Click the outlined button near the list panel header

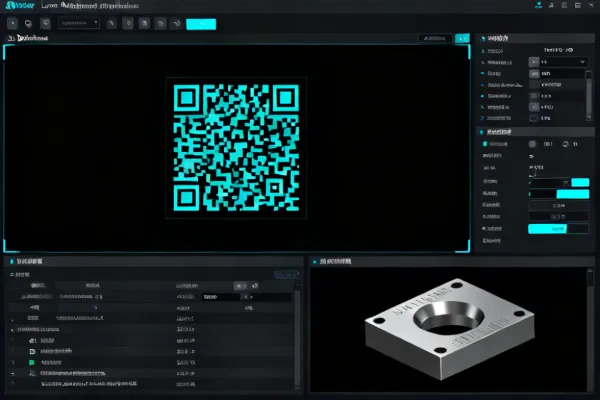pos(286,274)
